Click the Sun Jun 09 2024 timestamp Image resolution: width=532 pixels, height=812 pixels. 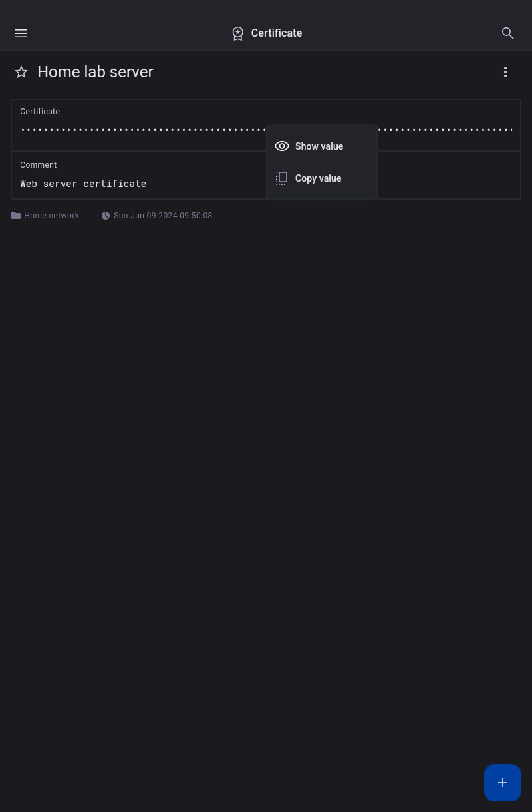click(163, 216)
